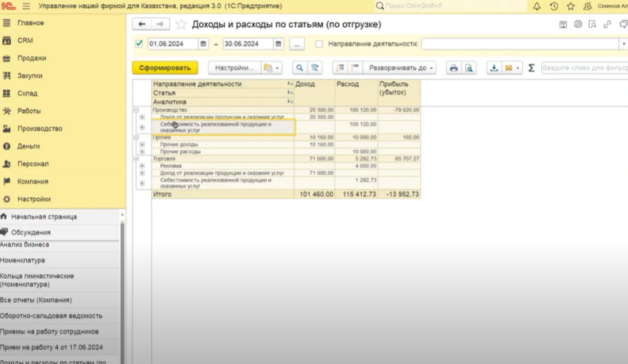Click the sum (sigma) icon
This screenshot has height=364, width=628.
[x=531, y=68]
